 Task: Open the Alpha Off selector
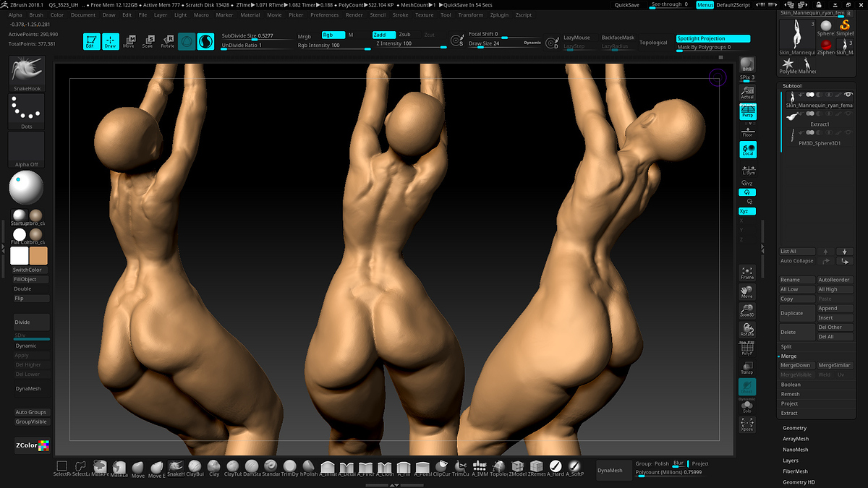(x=27, y=150)
